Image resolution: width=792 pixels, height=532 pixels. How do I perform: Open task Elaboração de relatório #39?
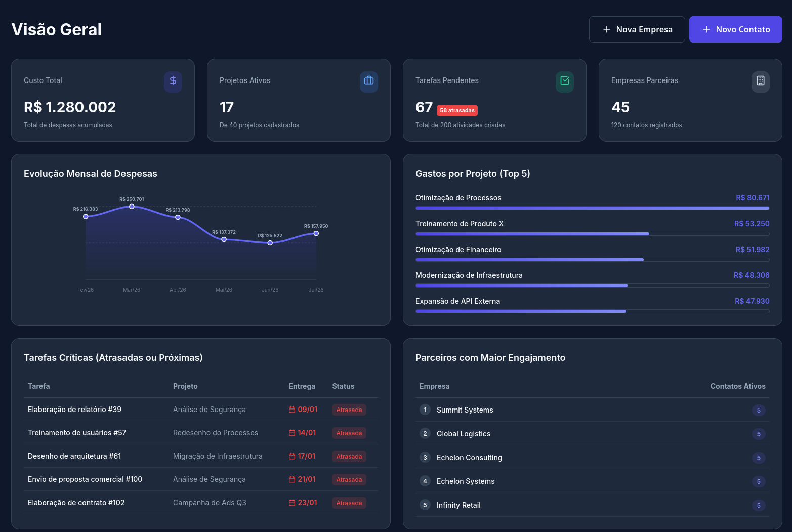pyautogui.click(x=74, y=410)
